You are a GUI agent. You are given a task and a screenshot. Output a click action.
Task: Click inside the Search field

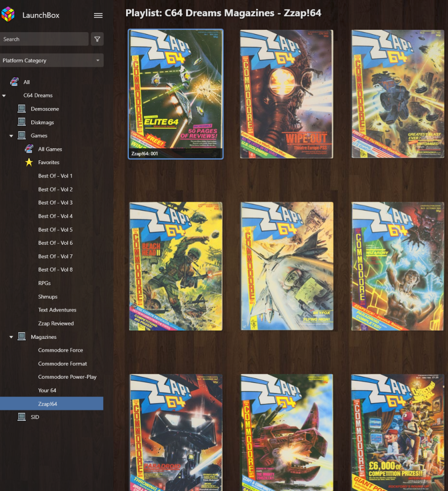44,39
